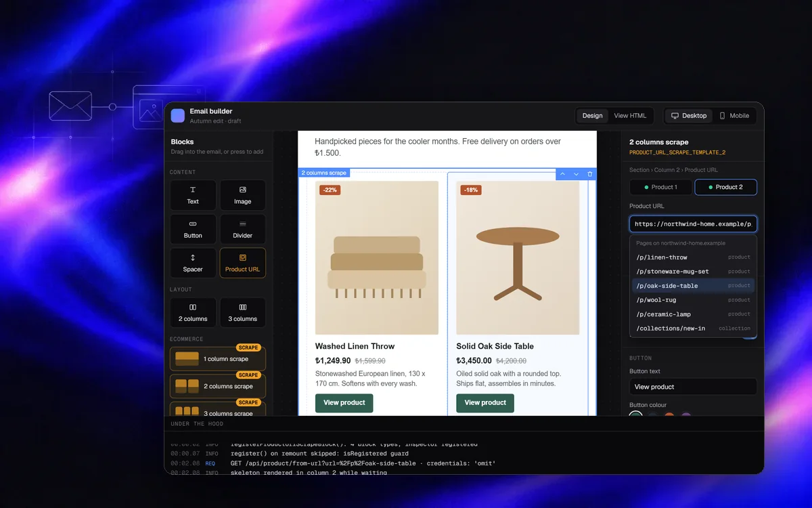This screenshot has width=812, height=508.
Task: Select the Desktop preview mode
Action: tap(689, 116)
